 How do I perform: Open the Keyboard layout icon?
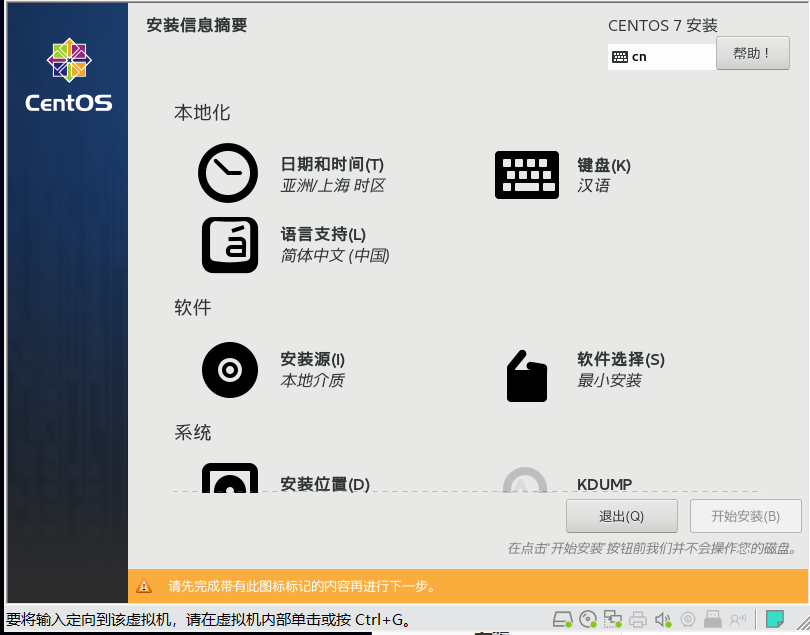tap(526, 175)
